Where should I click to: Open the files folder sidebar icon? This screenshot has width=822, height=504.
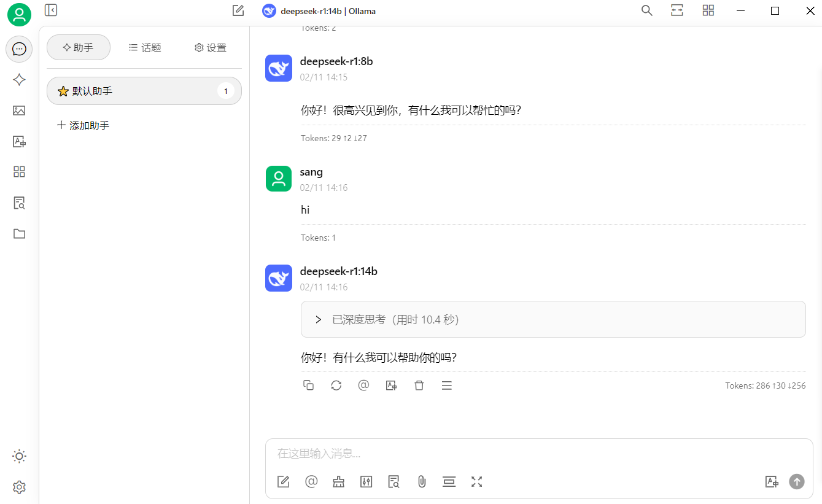[19, 233]
